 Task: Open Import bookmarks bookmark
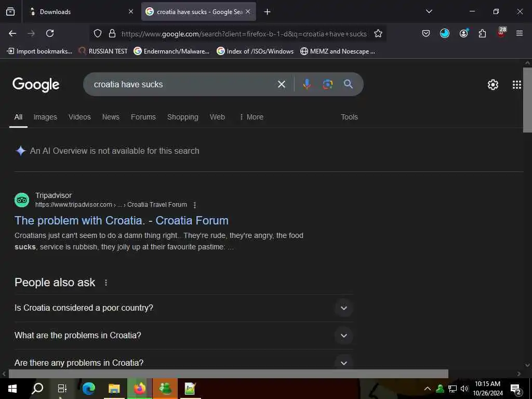39,51
